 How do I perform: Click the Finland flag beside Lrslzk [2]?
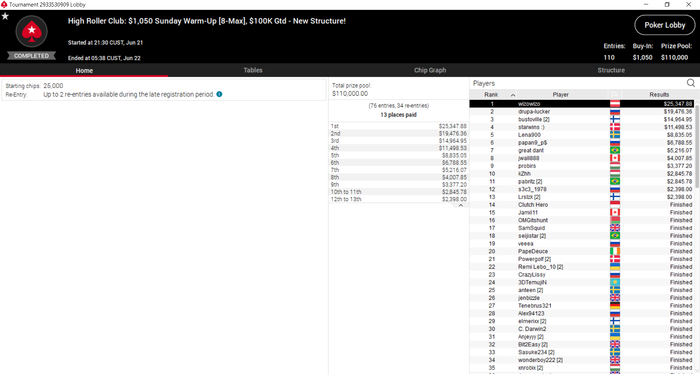615,197
